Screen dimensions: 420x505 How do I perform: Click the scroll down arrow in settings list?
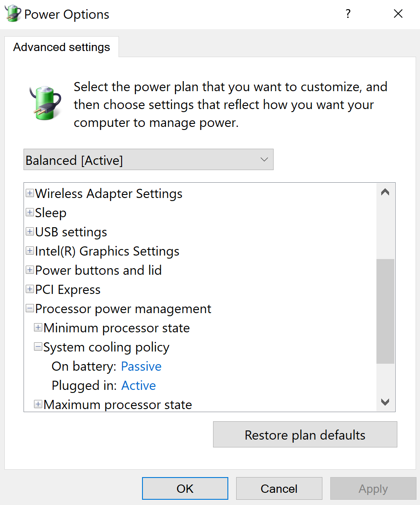[385, 402]
